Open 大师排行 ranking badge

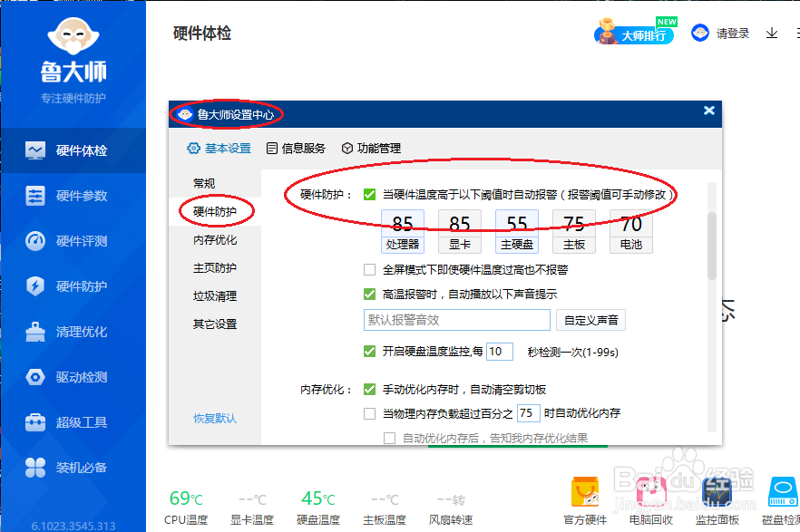pyautogui.click(x=634, y=32)
